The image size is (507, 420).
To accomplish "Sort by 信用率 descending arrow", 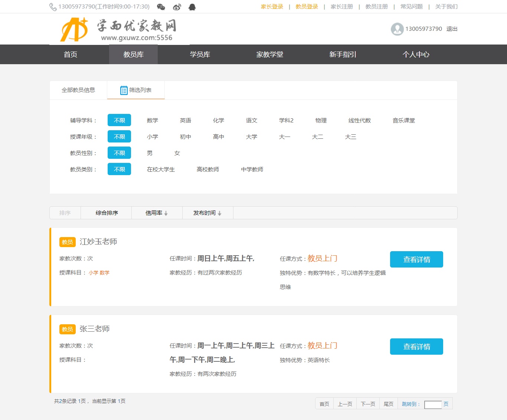I will (x=166, y=213).
